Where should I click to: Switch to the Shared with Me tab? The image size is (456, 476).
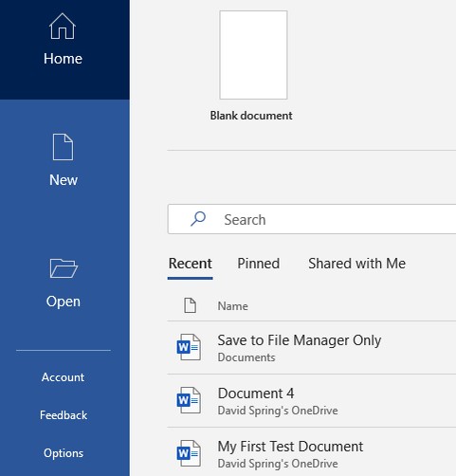[x=356, y=264]
